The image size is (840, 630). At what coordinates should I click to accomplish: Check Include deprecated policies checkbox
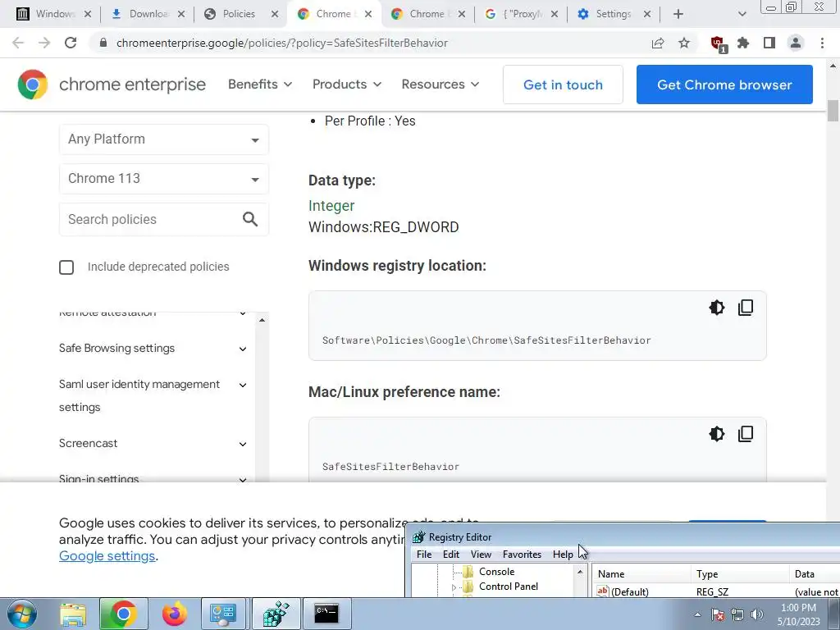click(66, 267)
